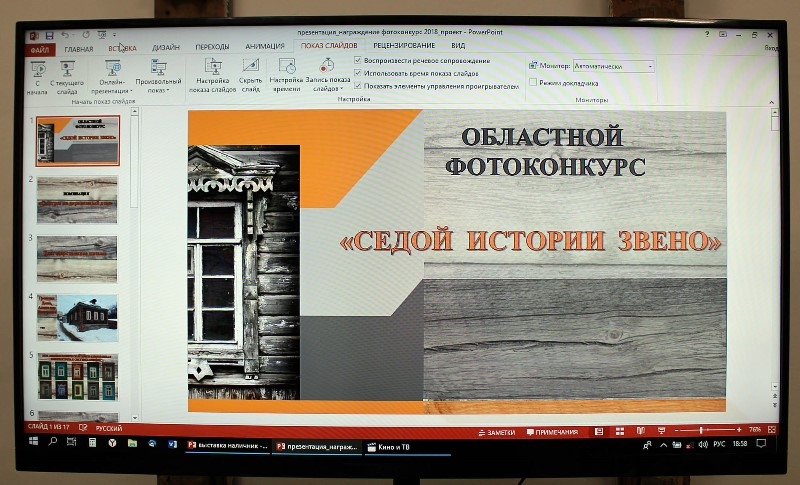Click ПРИМЕЧАНИЯ in the status bar

(x=552, y=432)
